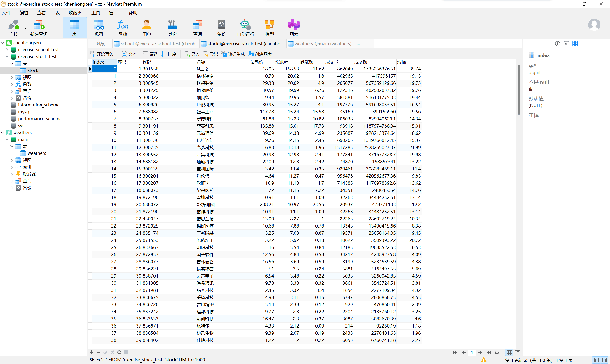Viewport: 610px width, 364px height.
Task: Toggle the right information pane
Action: tap(604, 360)
